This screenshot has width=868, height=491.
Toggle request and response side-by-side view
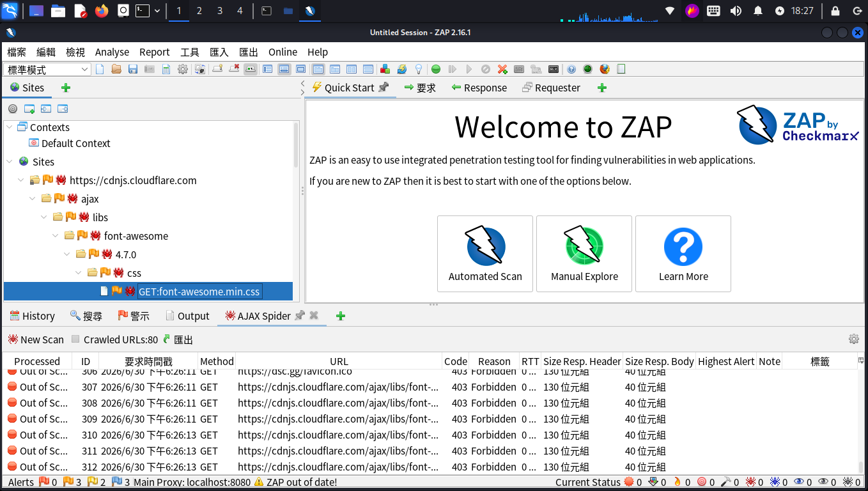pos(351,69)
